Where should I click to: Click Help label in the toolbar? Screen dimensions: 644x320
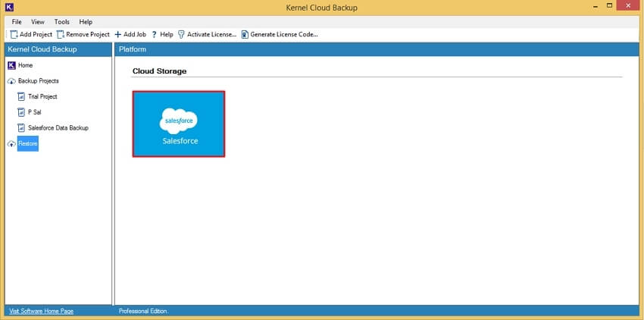click(x=167, y=35)
